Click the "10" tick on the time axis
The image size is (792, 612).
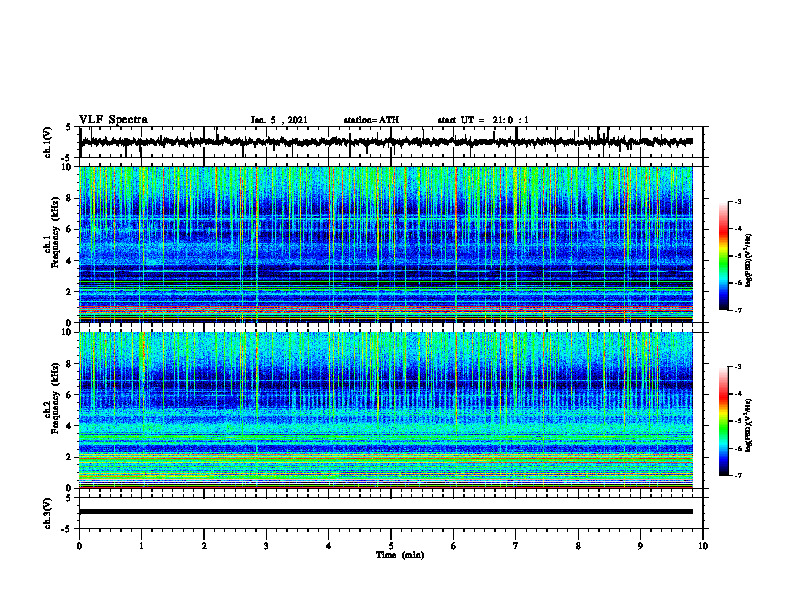[703, 546]
